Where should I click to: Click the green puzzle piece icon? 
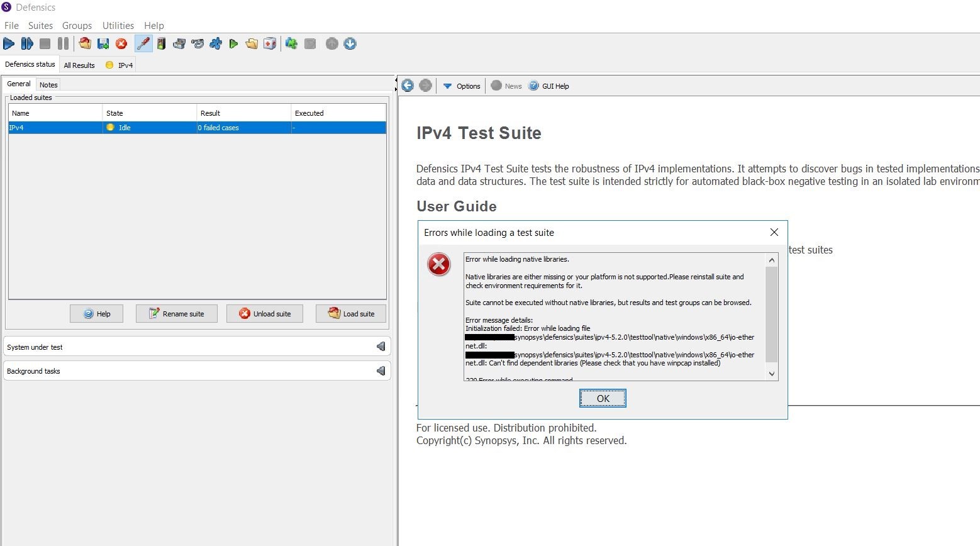click(291, 43)
